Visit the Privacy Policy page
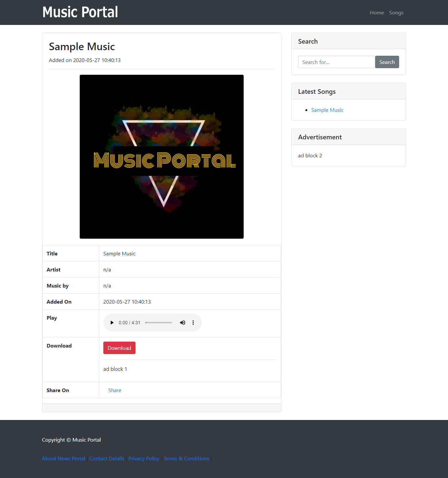Image resolution: width=448 pixels, height=478 pixels. click(x=144, y=458)
